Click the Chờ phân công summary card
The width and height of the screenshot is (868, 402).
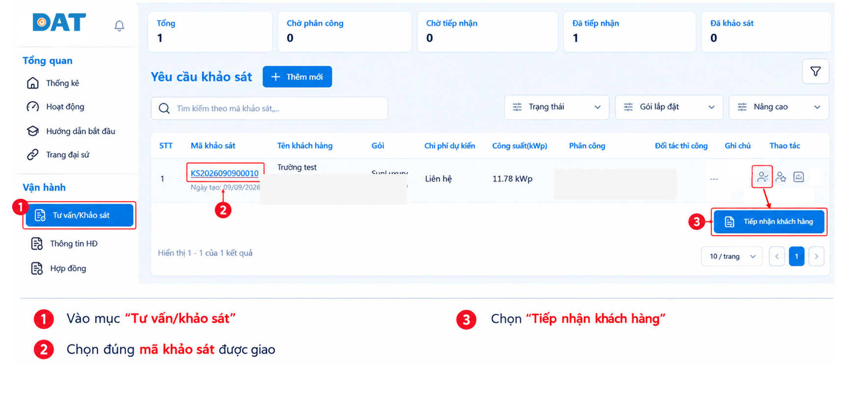coord(345,32)
